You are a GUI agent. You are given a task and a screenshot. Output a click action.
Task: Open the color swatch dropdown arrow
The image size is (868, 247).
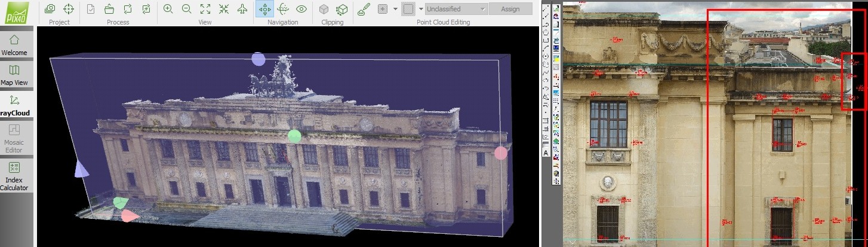421,9
